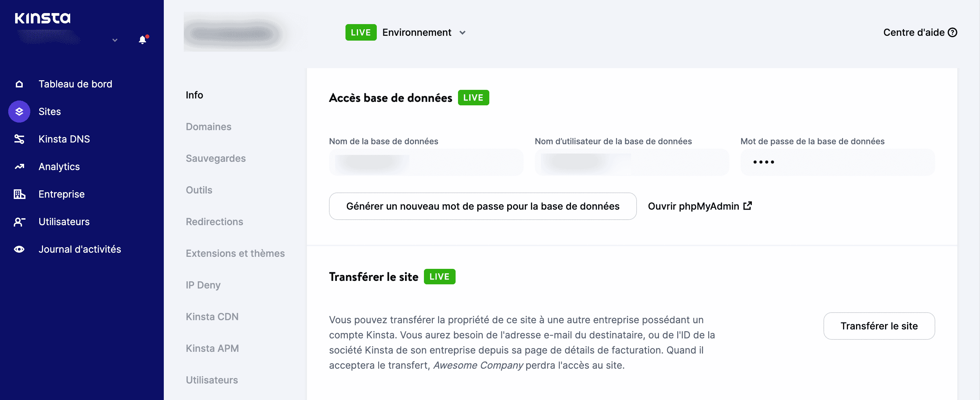Screen dimensions: 980x400
Task: Click the Analytics icon in sidebar
Action: [19, 166]
